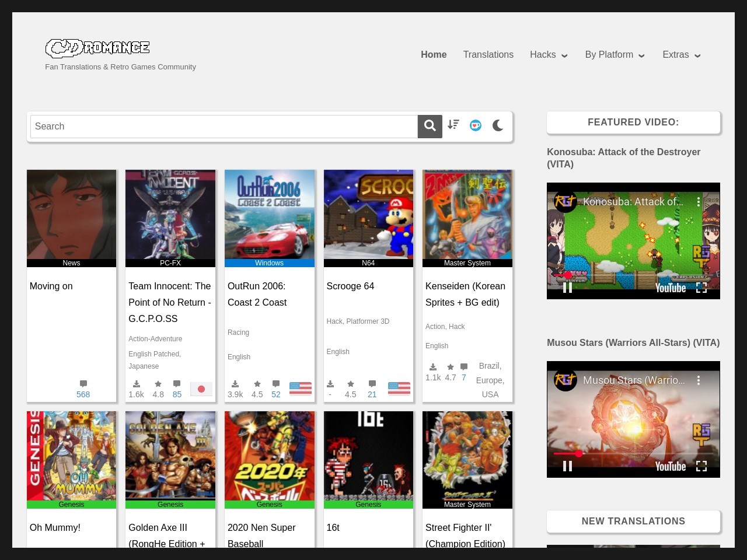Enter fullscreen on Musou Stars video
Viewport: 747px width, 560px height.
701,466
